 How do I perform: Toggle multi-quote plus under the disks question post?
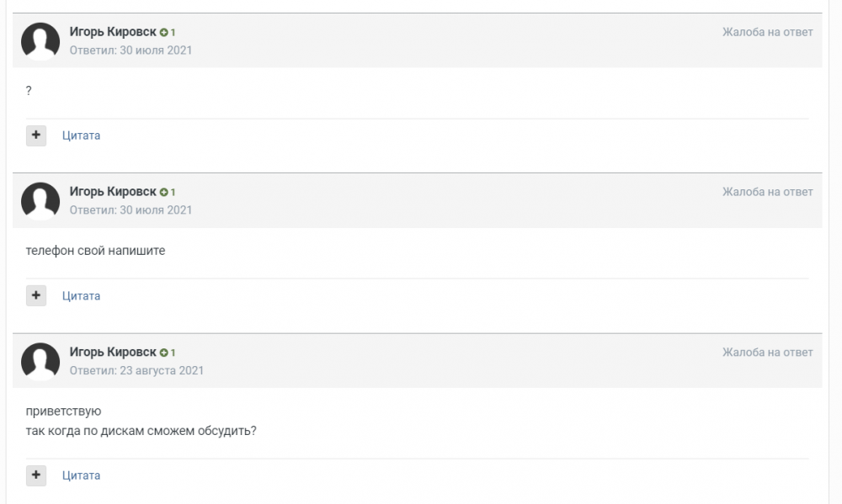tap(36, 475)
